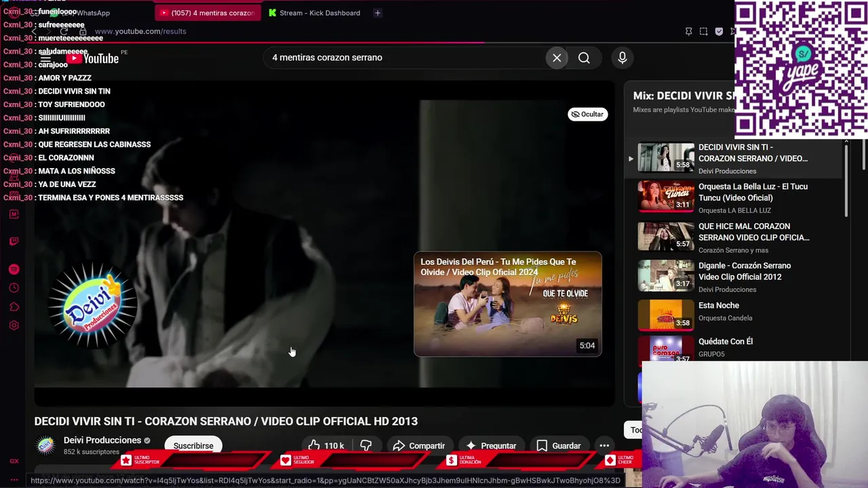
Task: Open the Extensions sidebar icon
Action: [x=14, y=307]
